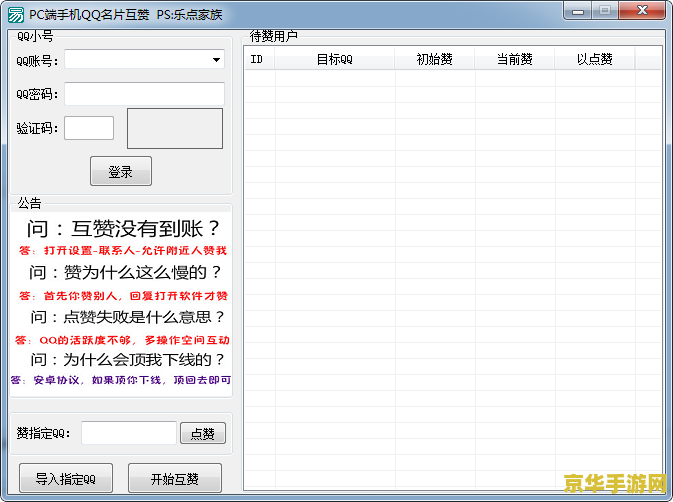Refresh the captcha image box
This screenshot has height=502, width=673.
tap(175, 128)
